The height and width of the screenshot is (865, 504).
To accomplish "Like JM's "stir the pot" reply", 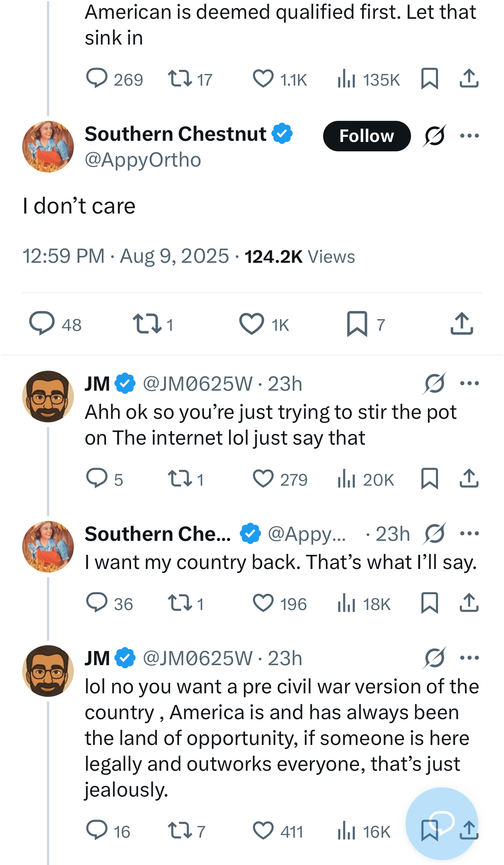I will click(263, 479).
